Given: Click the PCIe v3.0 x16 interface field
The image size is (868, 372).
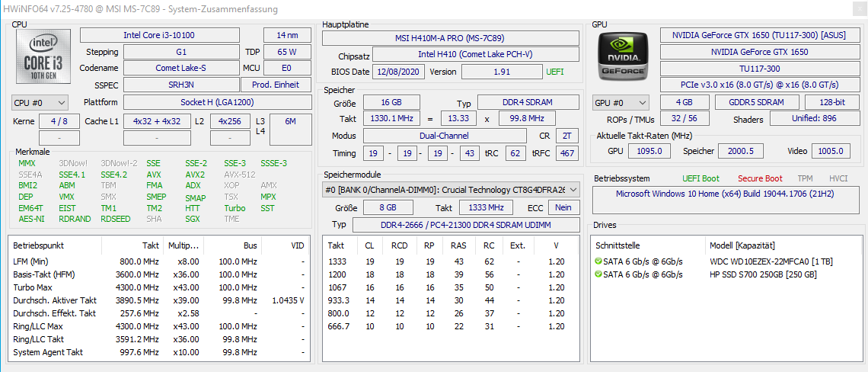Looking at the screenshot, I should [x=758, y=85].
